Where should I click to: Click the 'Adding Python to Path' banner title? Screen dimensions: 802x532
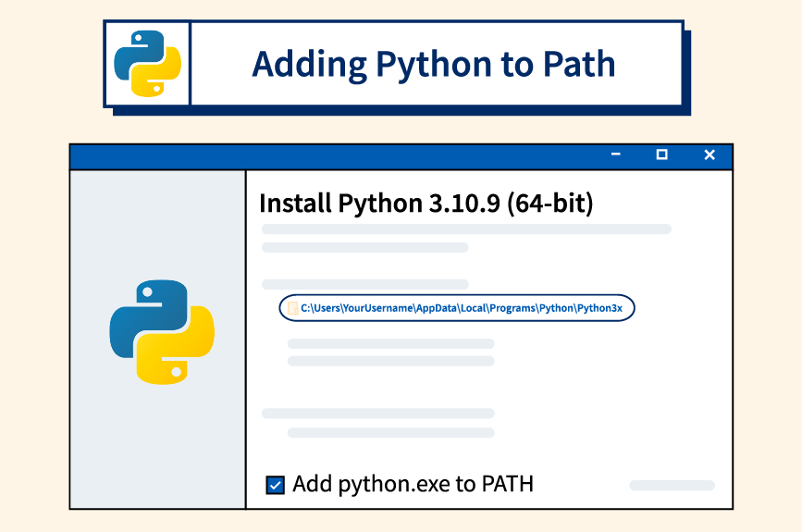pyautogui.click(x=434, y=65)
